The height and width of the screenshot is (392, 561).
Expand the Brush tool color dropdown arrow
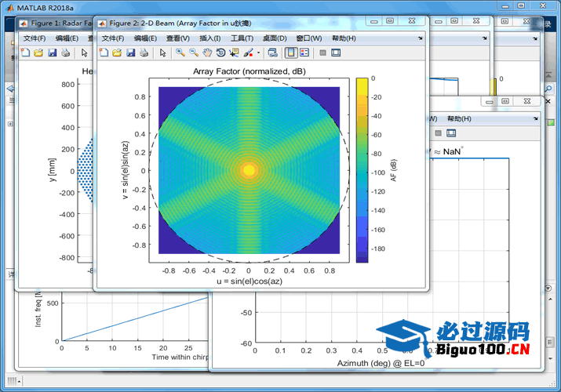pos(258,53)
